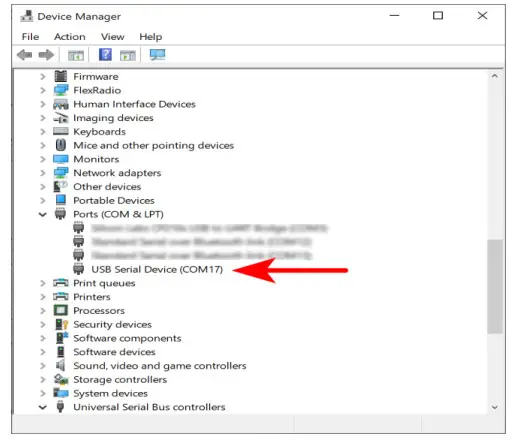Collapse the Ports (COM & LPT) node

[x=43, y=214]
